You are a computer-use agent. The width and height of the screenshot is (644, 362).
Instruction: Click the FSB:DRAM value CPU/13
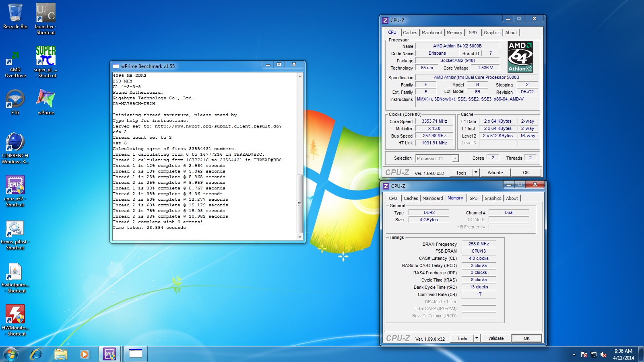click(x=479, y=251)
